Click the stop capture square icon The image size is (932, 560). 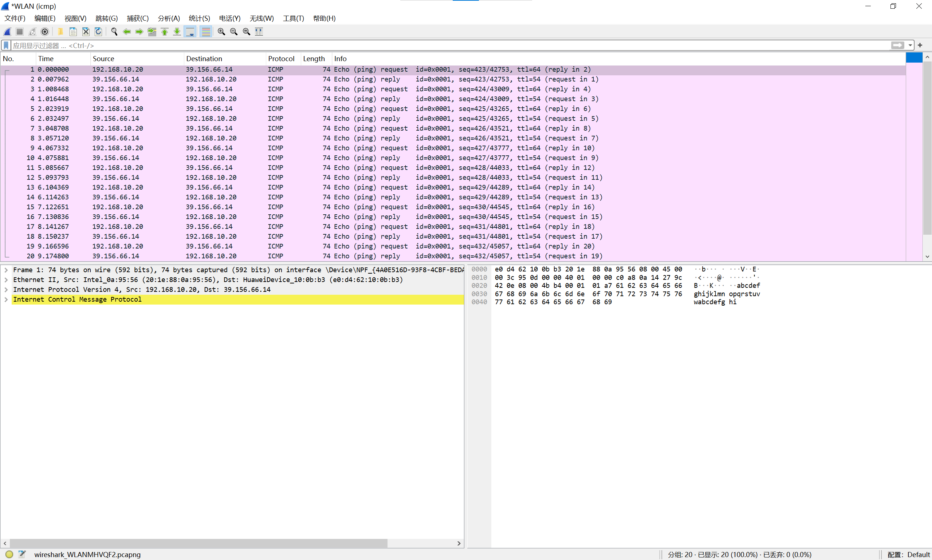point(20,32)
